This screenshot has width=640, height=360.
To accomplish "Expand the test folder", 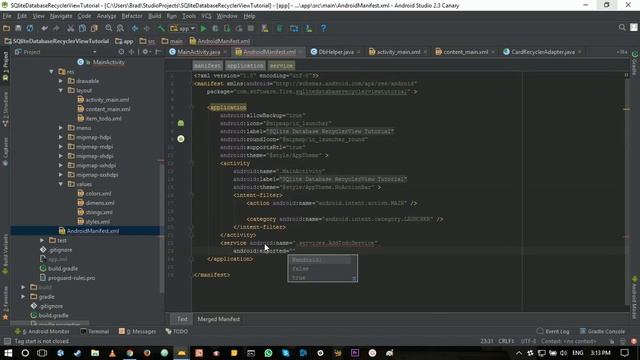I will pyautogui.click(x=42, y=240).
